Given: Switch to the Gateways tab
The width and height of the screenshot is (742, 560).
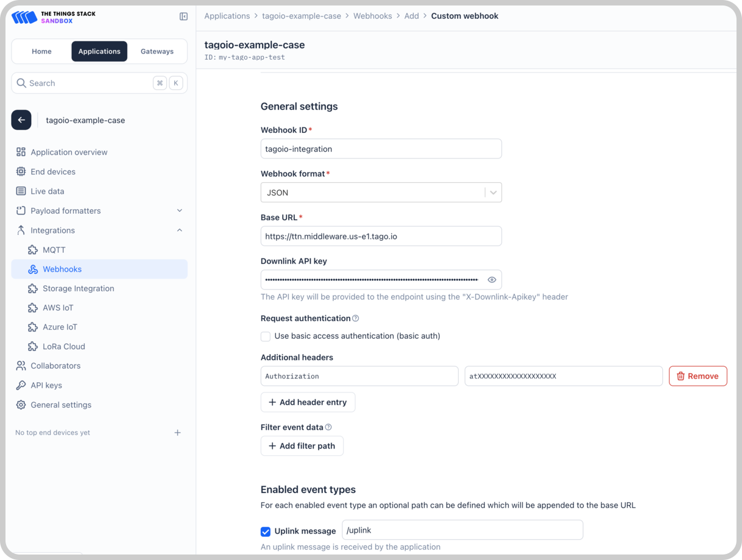Looking at the screenshot, I should (x=157, y=51).
